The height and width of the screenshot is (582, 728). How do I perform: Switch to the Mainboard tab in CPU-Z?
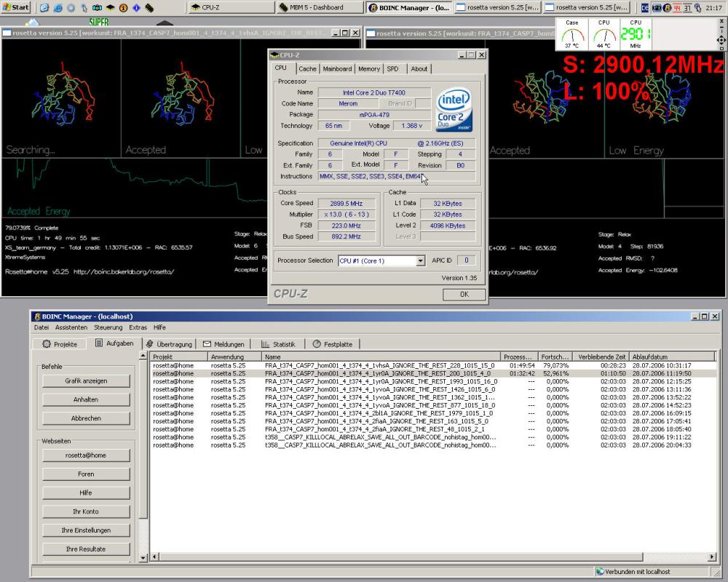337,68
